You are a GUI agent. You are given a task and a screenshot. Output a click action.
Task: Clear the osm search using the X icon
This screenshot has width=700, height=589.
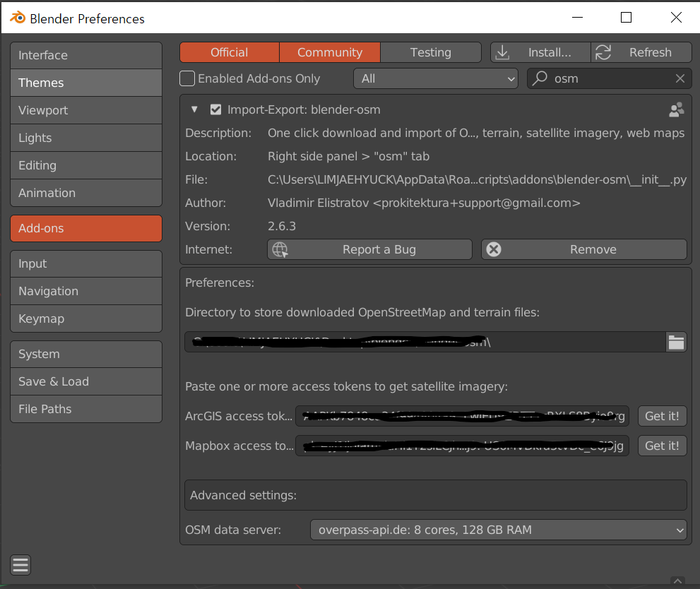tap(680, 78)
